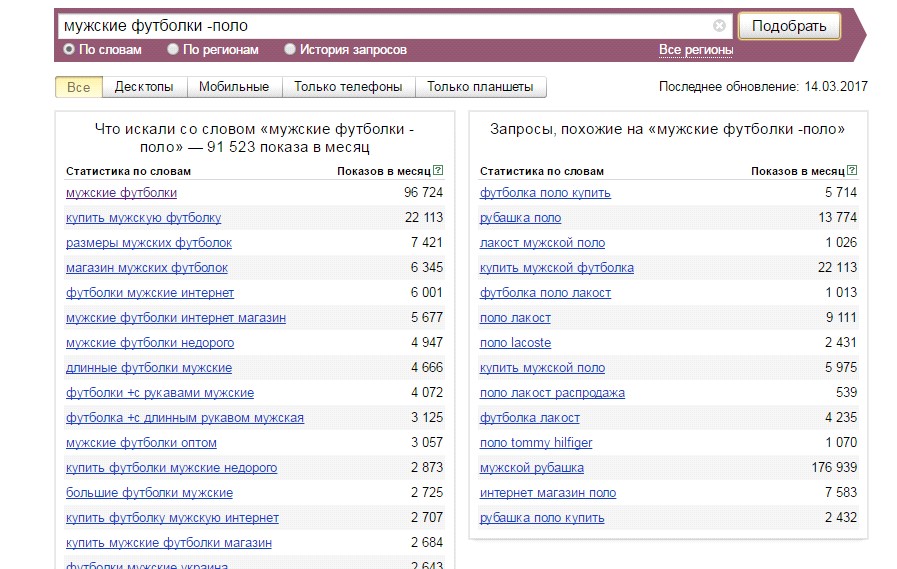Open the 'футболки +с рукавами мужские' link
Viewport: 897px width, 569px height.
point(160,393)
